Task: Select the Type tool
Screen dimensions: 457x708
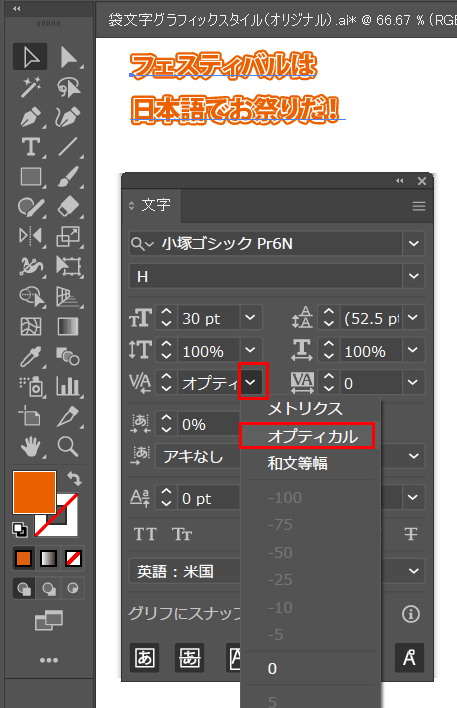Action: [x=30, y=147]
